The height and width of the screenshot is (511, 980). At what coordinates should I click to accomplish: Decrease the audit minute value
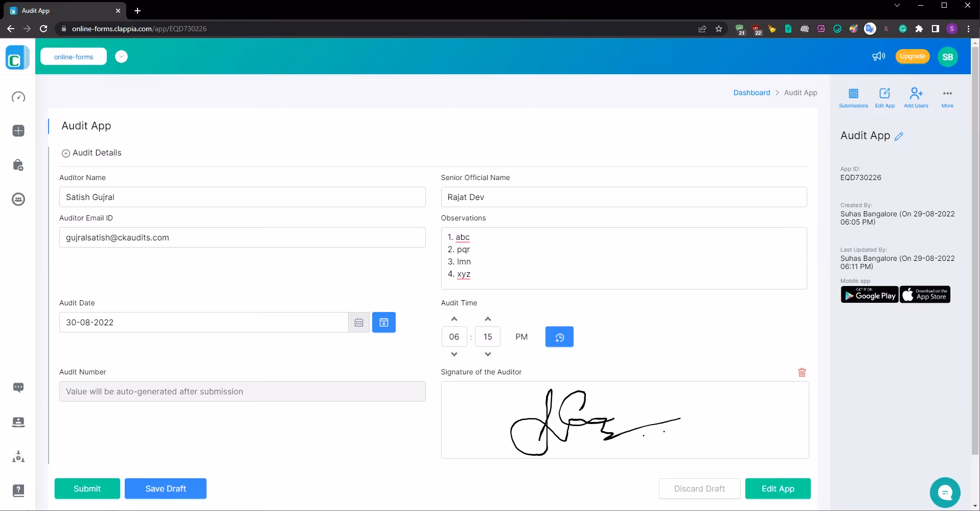click(x=488, y=354)
